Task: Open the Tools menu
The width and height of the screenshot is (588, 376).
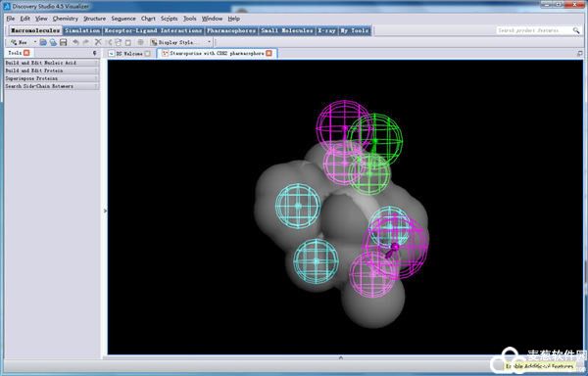Action: [190, 19]
